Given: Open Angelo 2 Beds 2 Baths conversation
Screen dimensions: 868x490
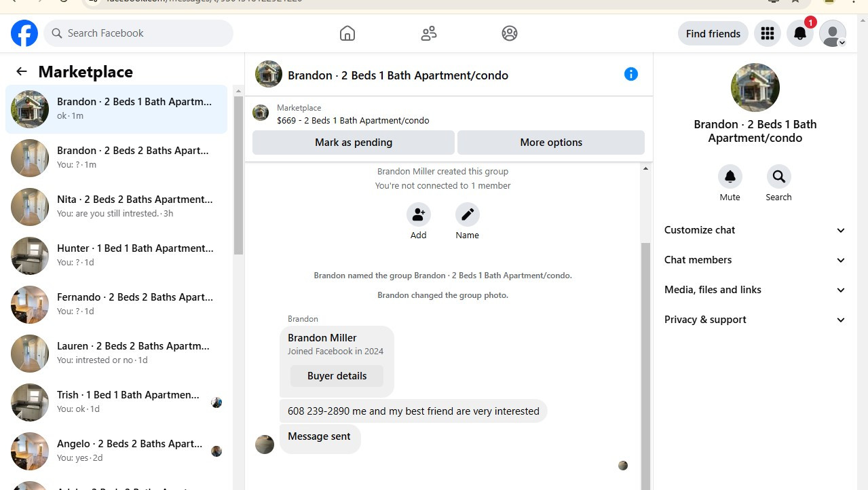Looking at the screenshot, I should pyautogui.click(x=117, y=451).
